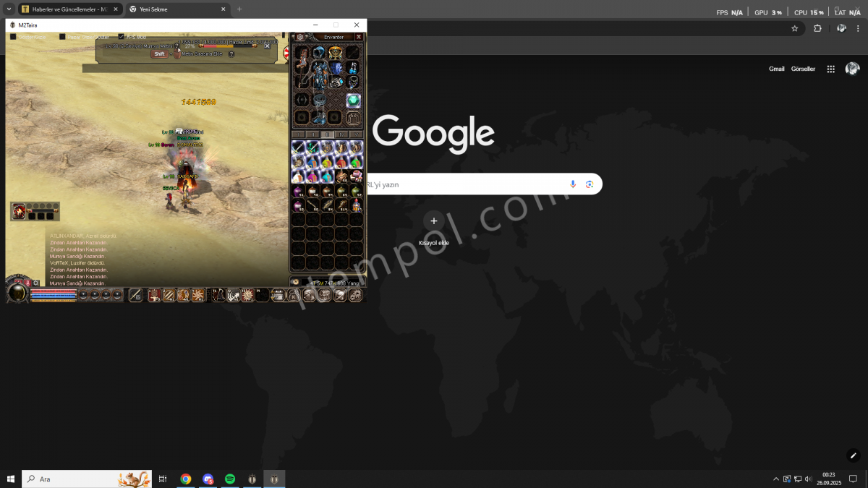This screenshot has height=488, width=868.
Task: Open the Google apps grid
Action: coord(830,69)
